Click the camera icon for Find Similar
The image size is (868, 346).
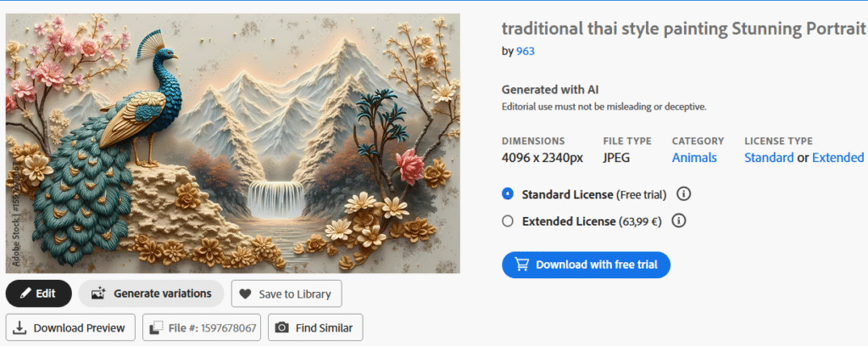coord(282,327)
